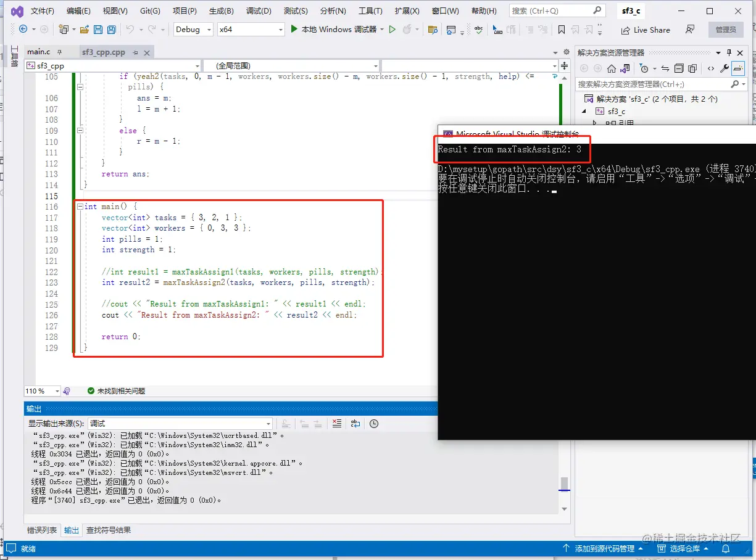Open the 文件(F) menu
The image size is (756, 560).
[x=43, y=11]
